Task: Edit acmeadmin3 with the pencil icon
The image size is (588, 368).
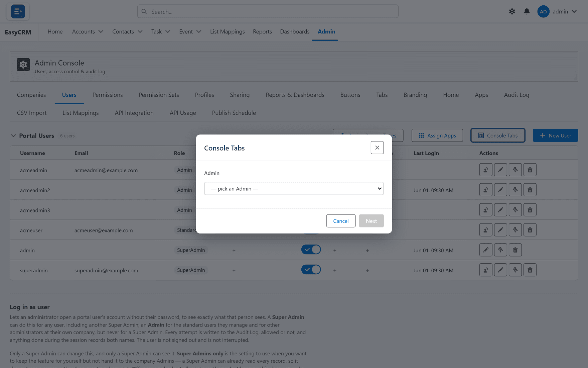Action: 500,210
